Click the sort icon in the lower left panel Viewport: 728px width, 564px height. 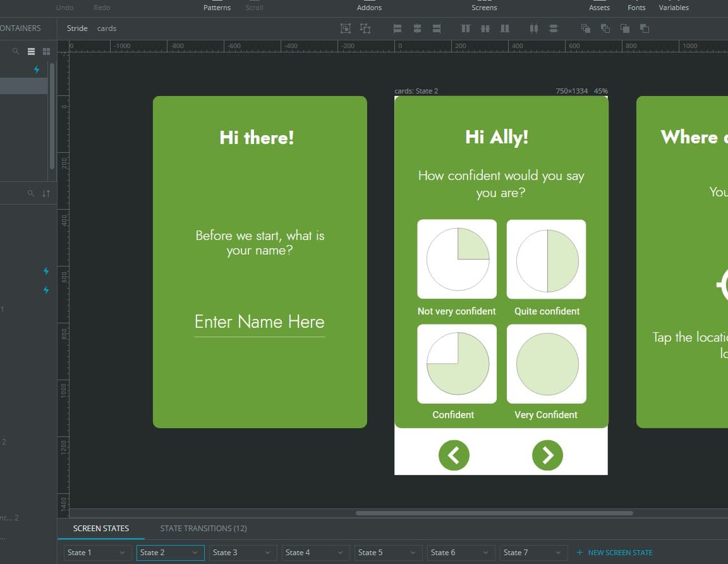click(x=45, y=193)
